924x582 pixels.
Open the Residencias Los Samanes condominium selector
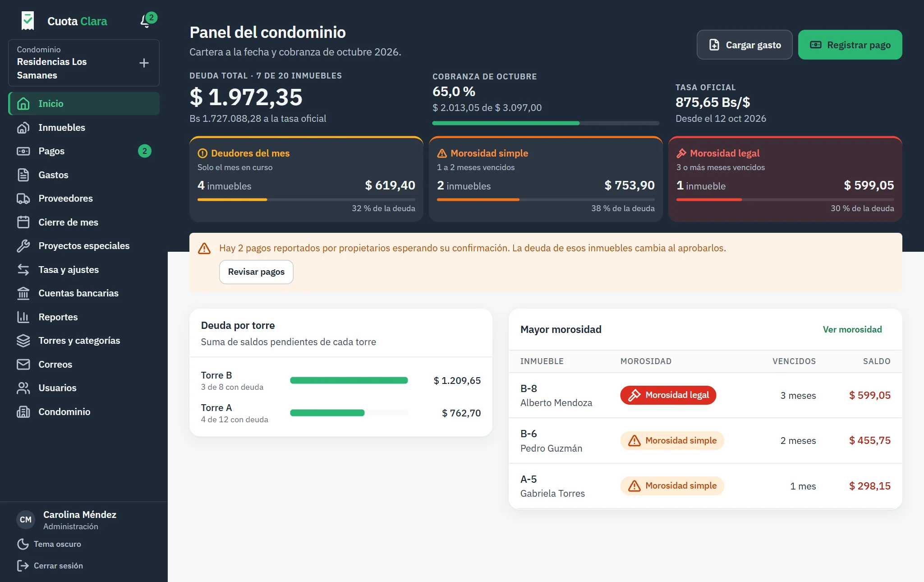[84, 63]
